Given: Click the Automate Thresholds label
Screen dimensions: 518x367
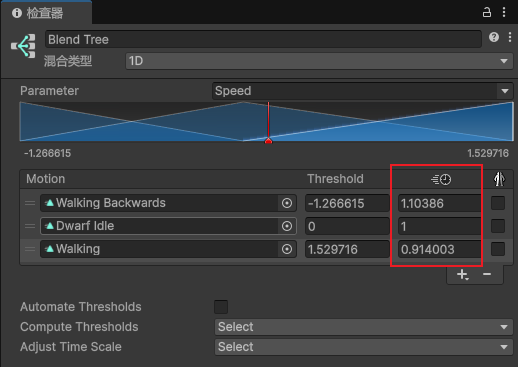Looking at the screenshot, I should point(81,307).
